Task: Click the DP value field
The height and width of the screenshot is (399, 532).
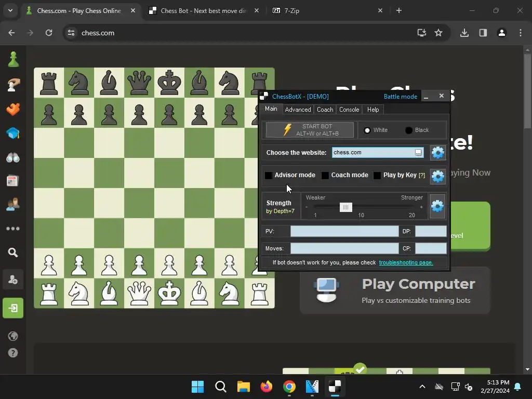Action: [431, 231]
